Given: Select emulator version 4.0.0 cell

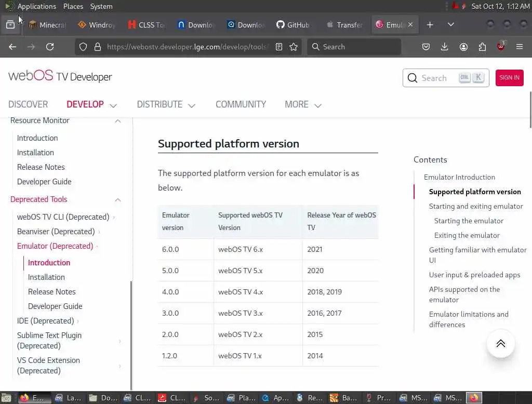Looking at the screenshot, I should pyautogui.click(x=186, y=292).
